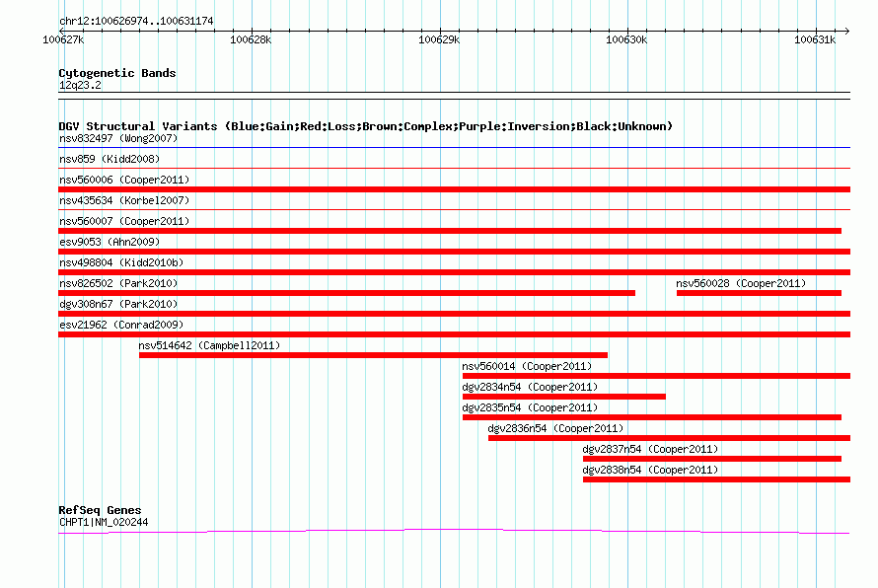Click the dgv2835n54 (Cooper2011) label
The width and height of the screenshot is (878, 588).
[530, 407]
